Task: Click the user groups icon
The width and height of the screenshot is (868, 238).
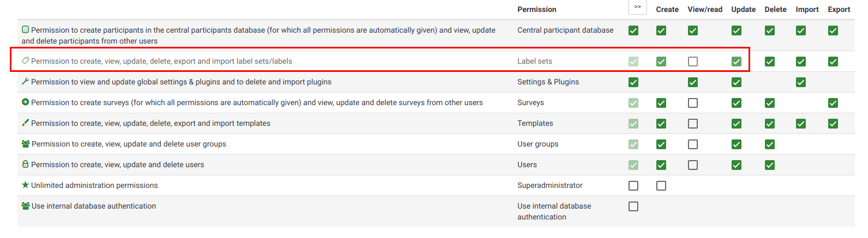Action: (x=26, y=144)
